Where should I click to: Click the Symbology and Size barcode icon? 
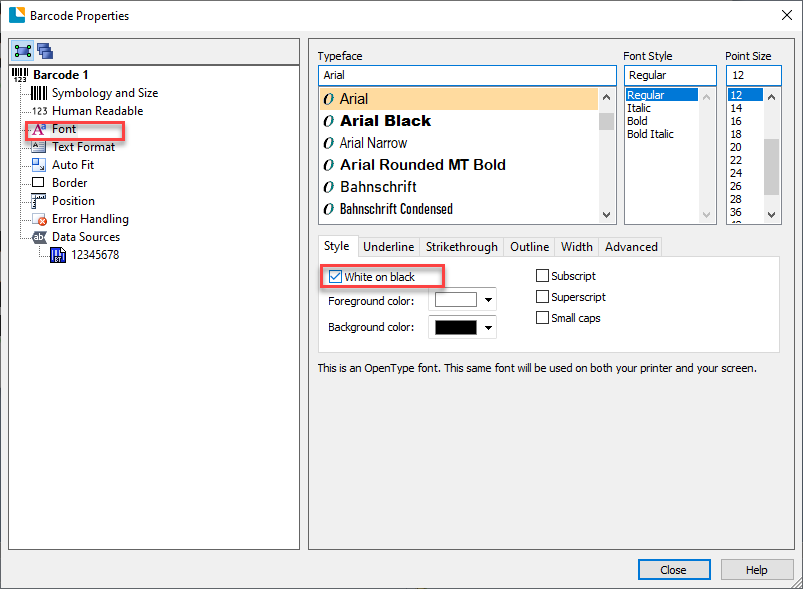(x=39, y=93)
